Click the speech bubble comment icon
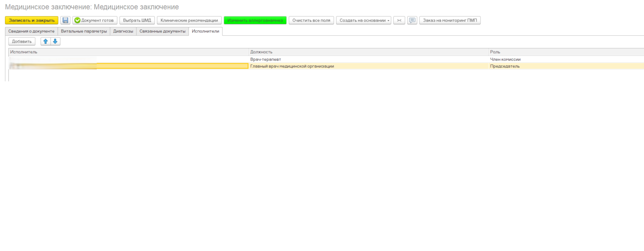644x251 pixels. click(x=412, y=21)
